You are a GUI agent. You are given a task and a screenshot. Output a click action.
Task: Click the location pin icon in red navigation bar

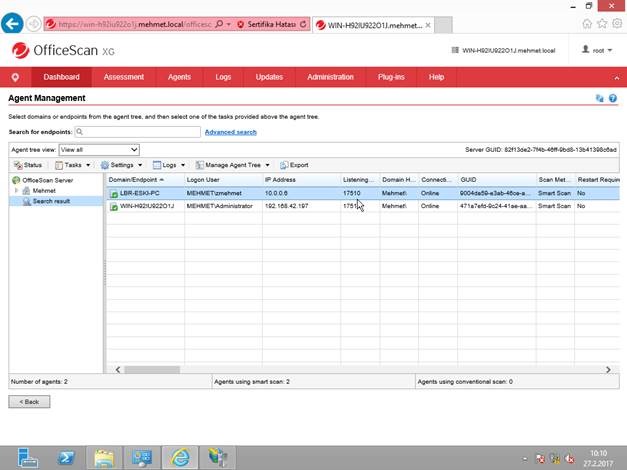[15, 77]
